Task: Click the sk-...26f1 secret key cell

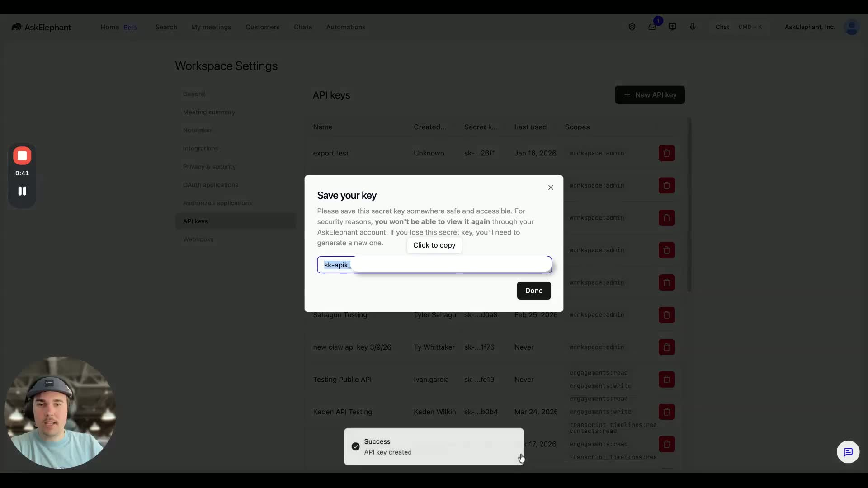Action: [480, 153]
